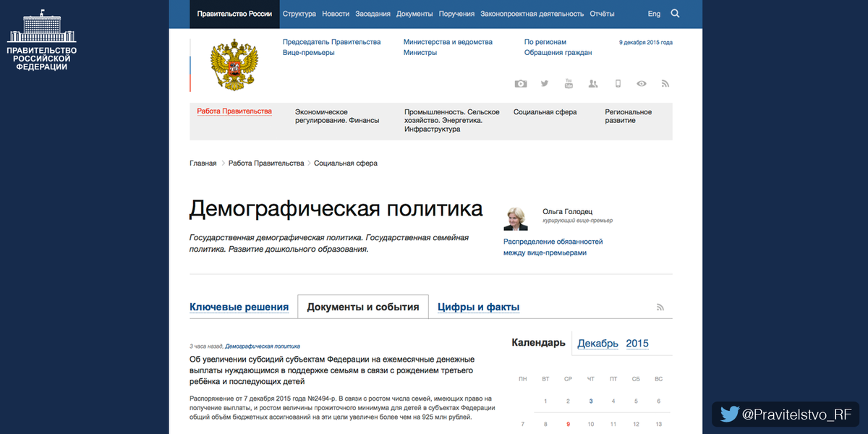Screen dimensions: 868x434
Task: Subscribe via RSS icon beside tabs
Action: 660,307
